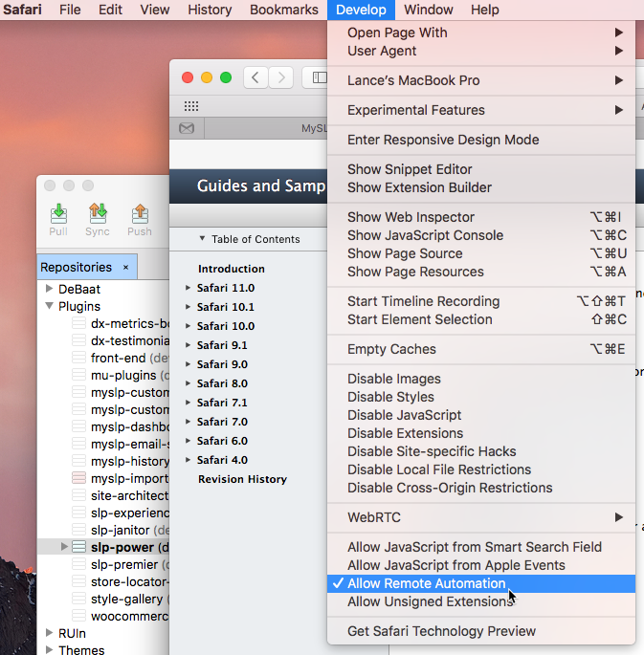Choose Show Web Inspector
Viewport: 644px width, 655px height.
481,217
